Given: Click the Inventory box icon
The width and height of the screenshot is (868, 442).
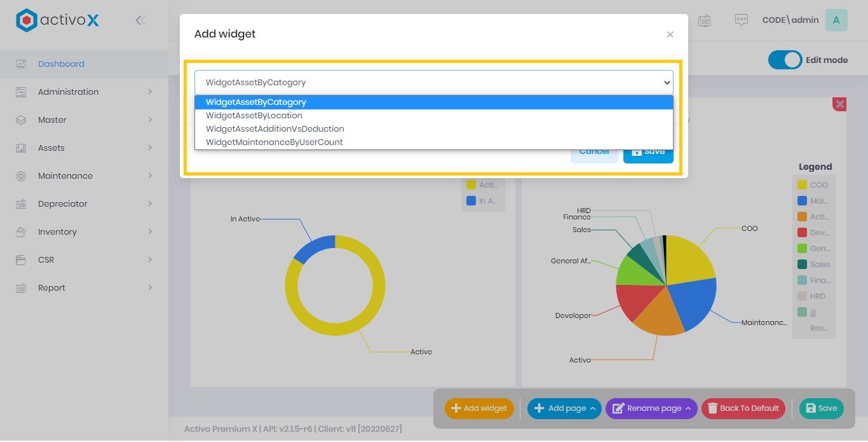Looking at the screenshot, I should (21, 232).
